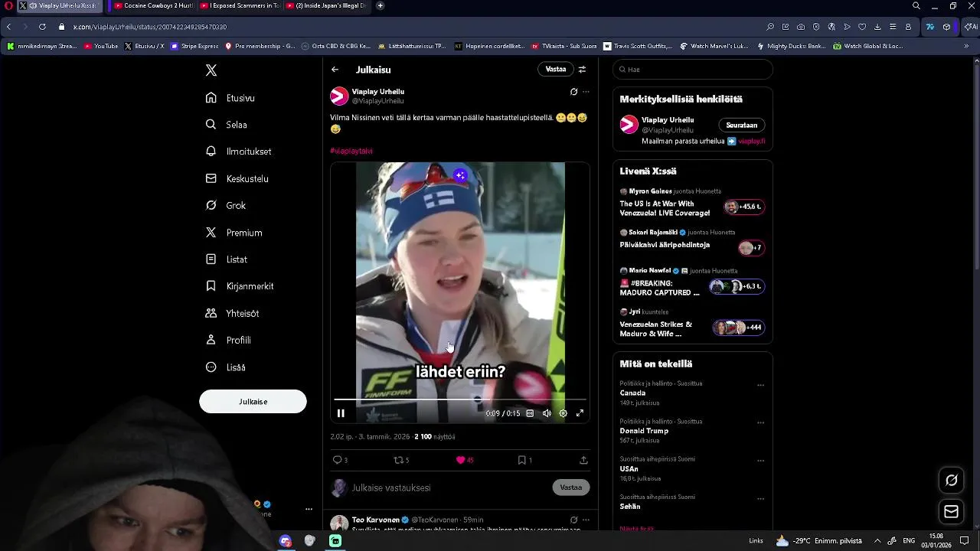Pause the video
Viewport: 980px width, 551px height.
pyautogui.click(x=341, y=413)
